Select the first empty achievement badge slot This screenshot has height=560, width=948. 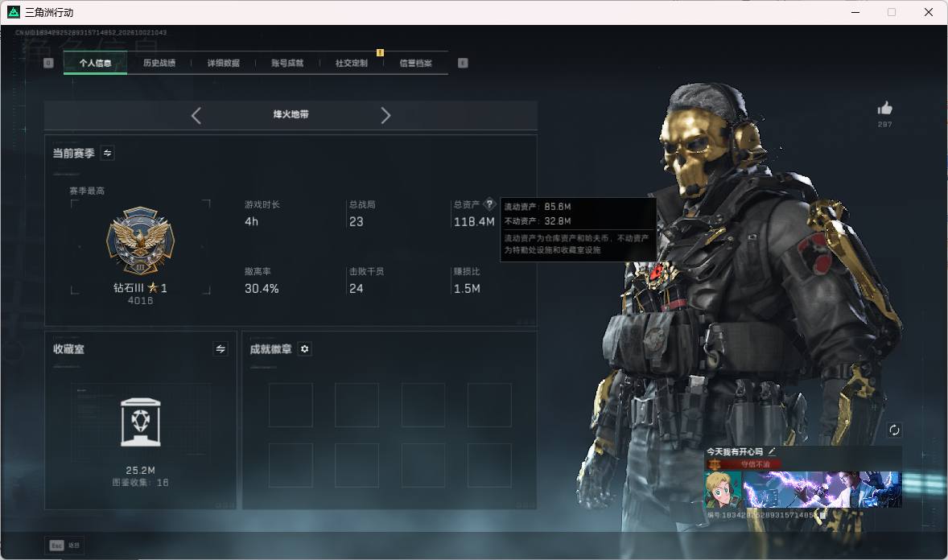(x=291, y=406)
